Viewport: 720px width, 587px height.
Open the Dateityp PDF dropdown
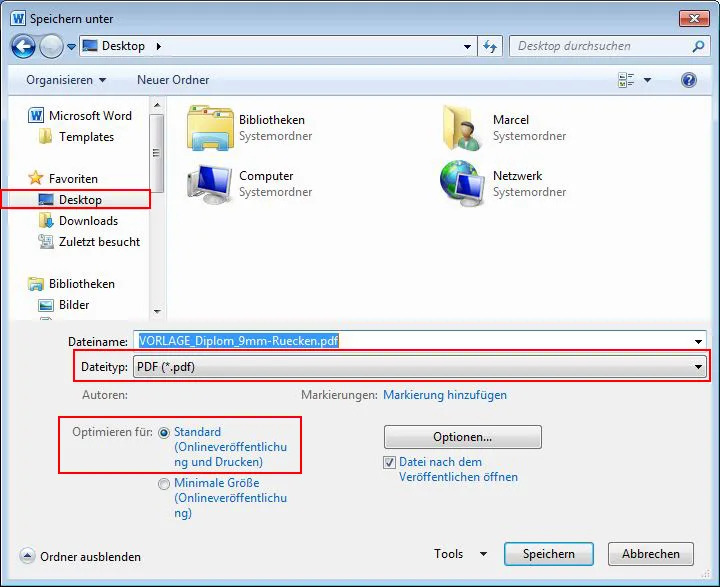(x=420, y=367)
